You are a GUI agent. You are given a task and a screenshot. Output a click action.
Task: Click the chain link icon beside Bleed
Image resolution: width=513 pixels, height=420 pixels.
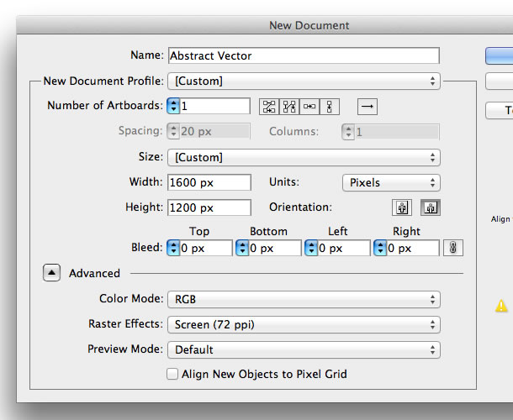453,248
